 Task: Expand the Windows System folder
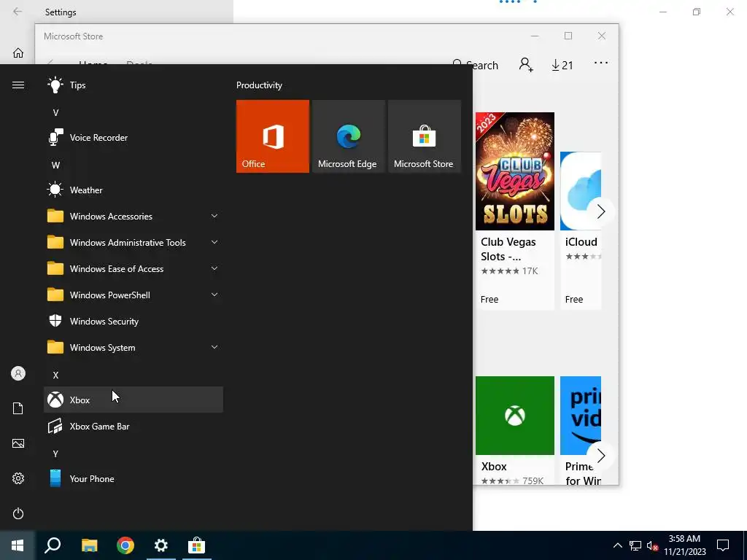tap(133, 348)
